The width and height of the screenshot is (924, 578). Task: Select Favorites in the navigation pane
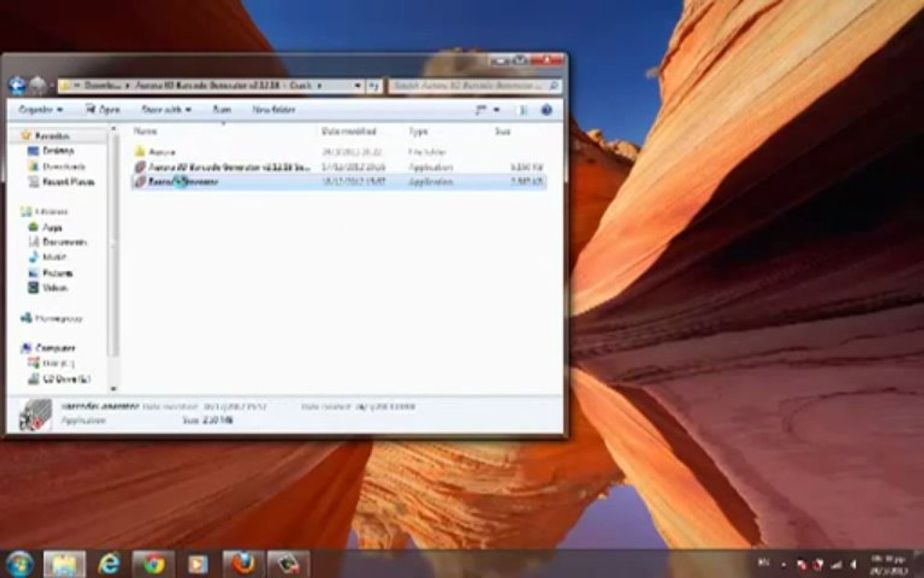click(52, 136)
